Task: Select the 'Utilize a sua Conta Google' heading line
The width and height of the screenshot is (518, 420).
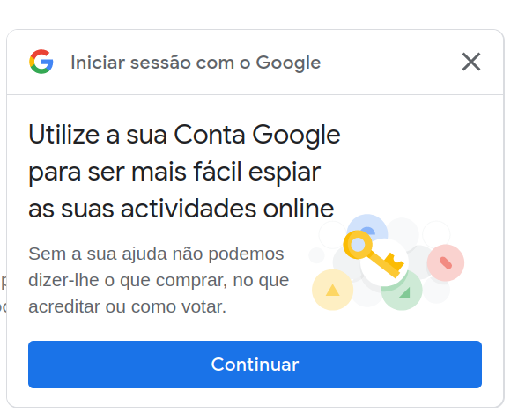Action: 184,135
